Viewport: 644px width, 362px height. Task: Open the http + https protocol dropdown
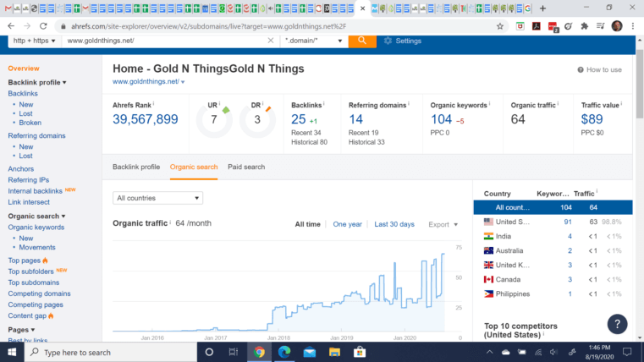(34, 41)
